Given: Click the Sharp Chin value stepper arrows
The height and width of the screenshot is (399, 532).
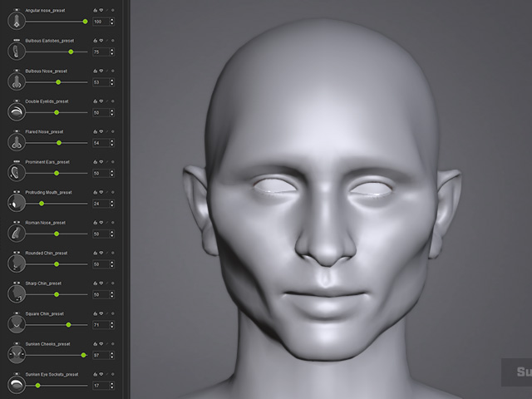Looking at the screenshot, I should click(x=112, y=294).
